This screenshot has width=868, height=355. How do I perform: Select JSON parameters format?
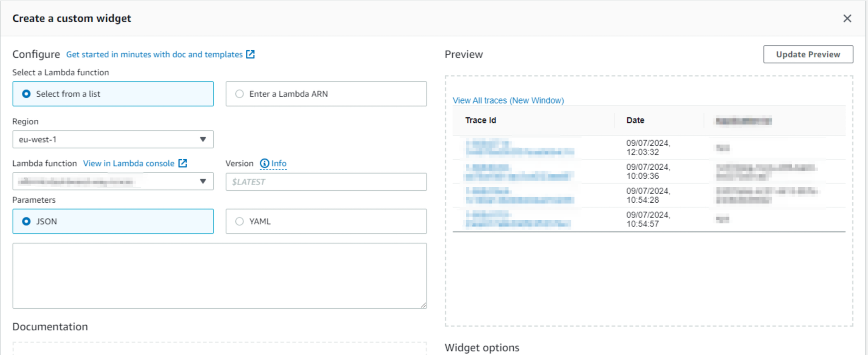26,221
